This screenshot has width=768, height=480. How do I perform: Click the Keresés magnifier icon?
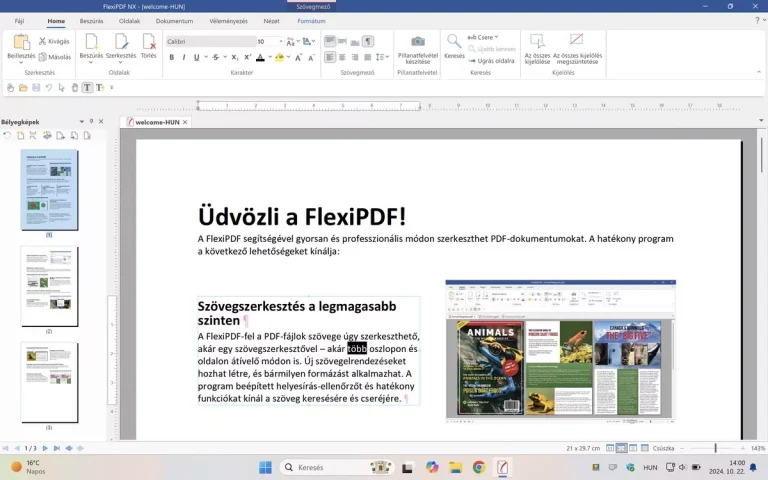click(454, 42)
